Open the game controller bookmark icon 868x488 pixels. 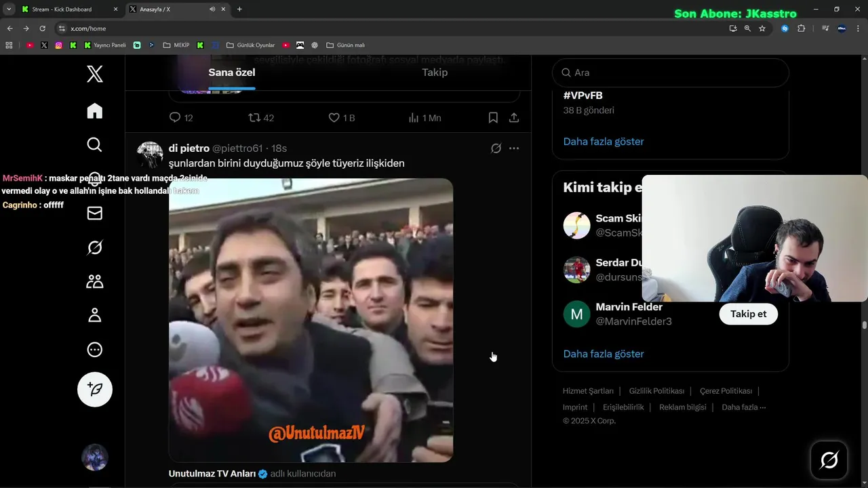coord(300,45)
